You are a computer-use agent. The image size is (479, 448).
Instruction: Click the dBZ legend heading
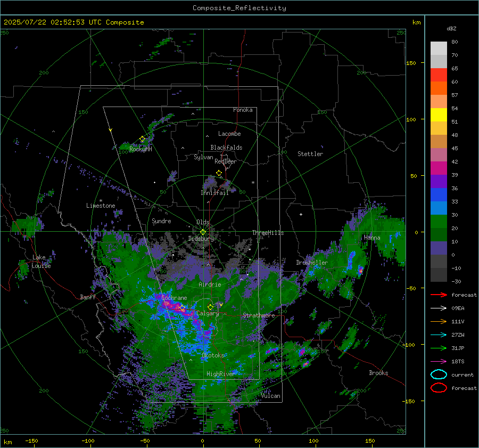pyautogui.click(x=451, y=28)
